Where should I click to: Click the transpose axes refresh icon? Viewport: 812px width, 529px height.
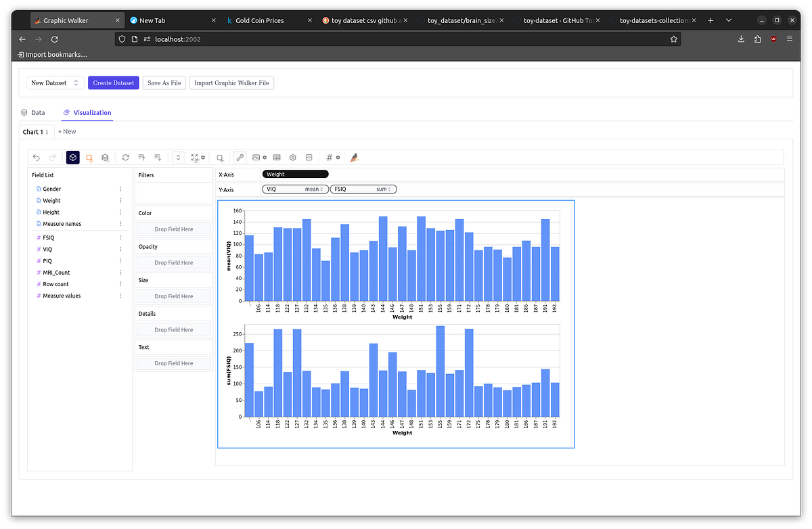pos(125,158)
